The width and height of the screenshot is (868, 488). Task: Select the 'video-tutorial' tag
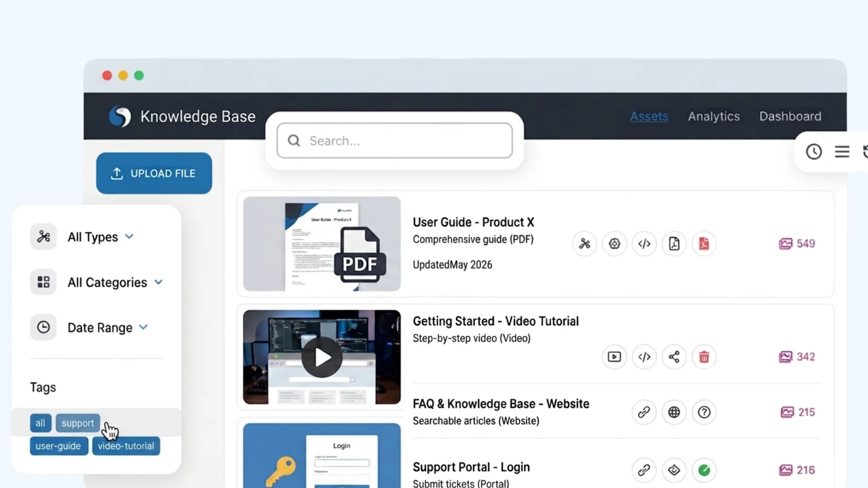click(126, 446)
